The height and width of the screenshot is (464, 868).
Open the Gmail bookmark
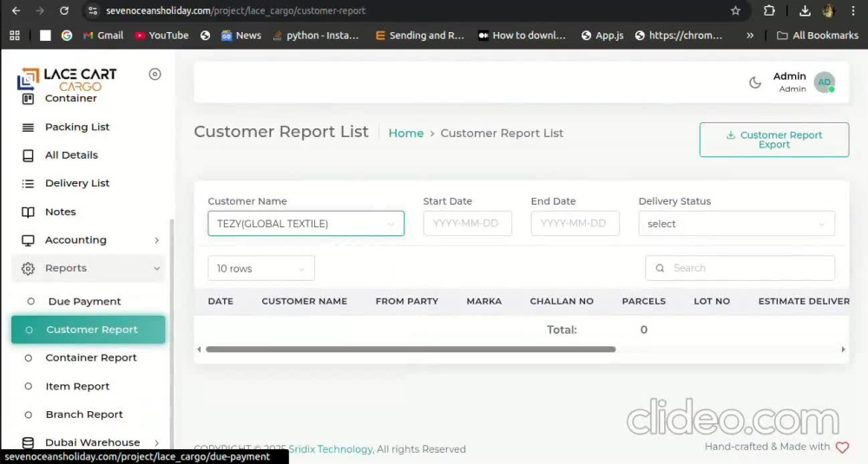103,36
